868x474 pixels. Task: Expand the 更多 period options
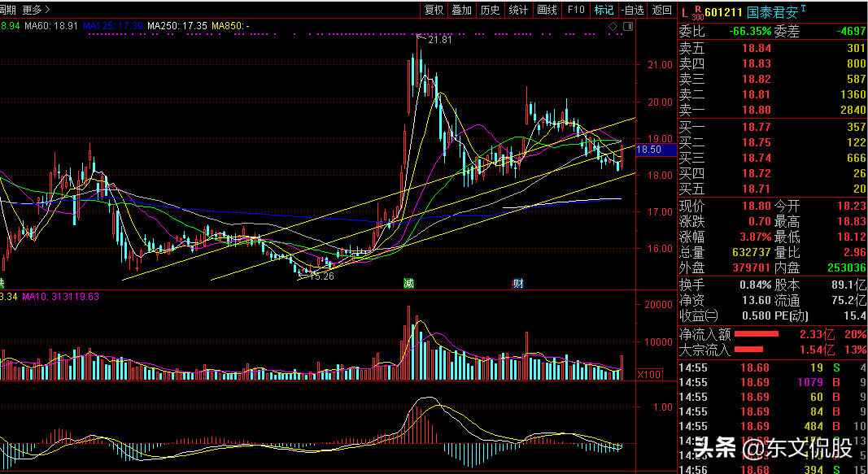coord(36,10)
